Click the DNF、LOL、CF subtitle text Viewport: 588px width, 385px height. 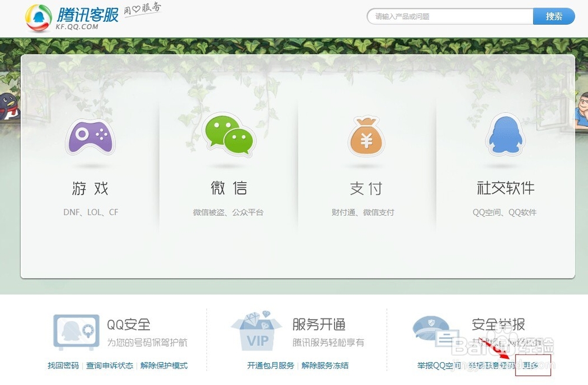(x=91, y=212)
